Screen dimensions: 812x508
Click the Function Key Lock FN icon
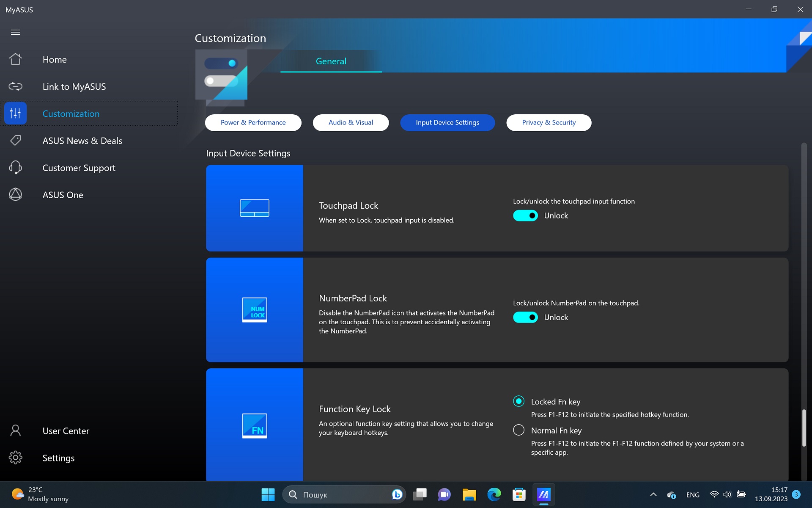tap(255, 425)
